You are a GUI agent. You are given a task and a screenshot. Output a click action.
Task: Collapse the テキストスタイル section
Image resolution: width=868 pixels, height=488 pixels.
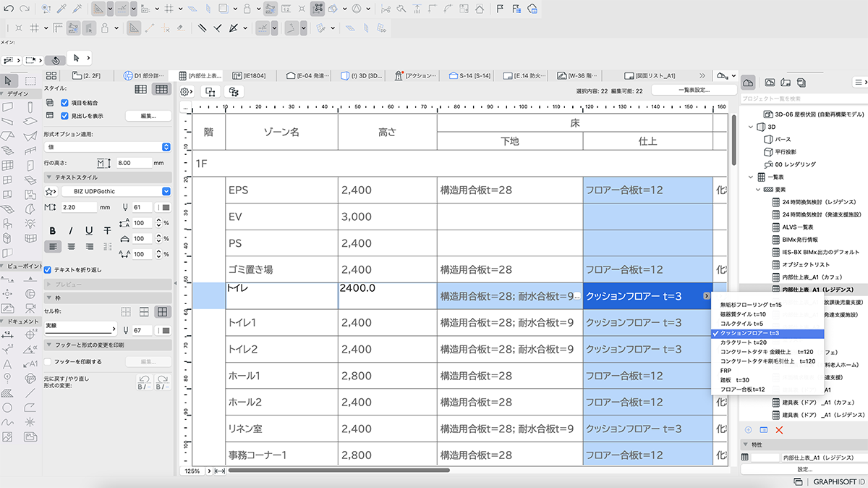coord(48,177)
